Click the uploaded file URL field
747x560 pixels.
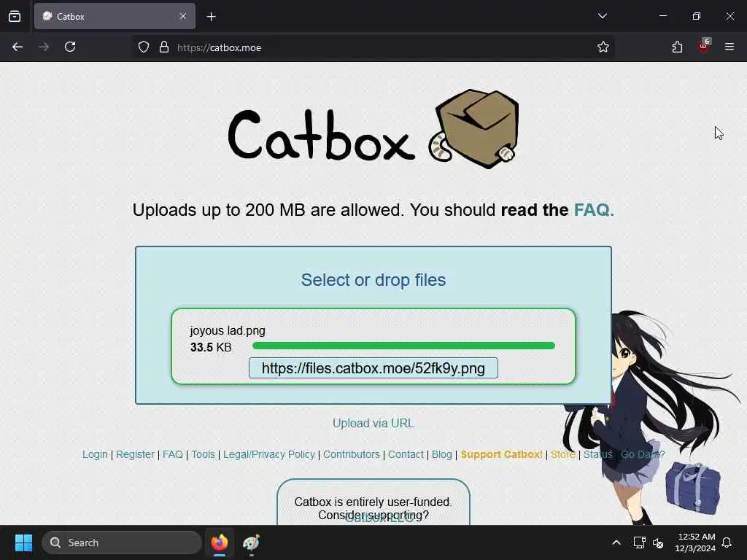pyautogui.click(x=373, y=368)
